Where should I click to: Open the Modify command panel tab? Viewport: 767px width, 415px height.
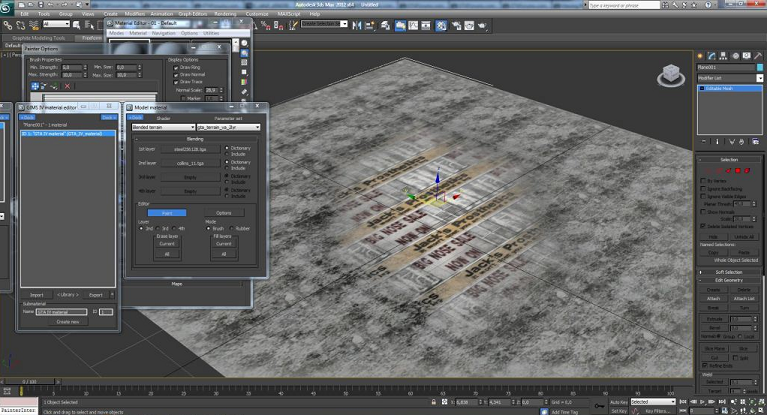click(712, 56)
